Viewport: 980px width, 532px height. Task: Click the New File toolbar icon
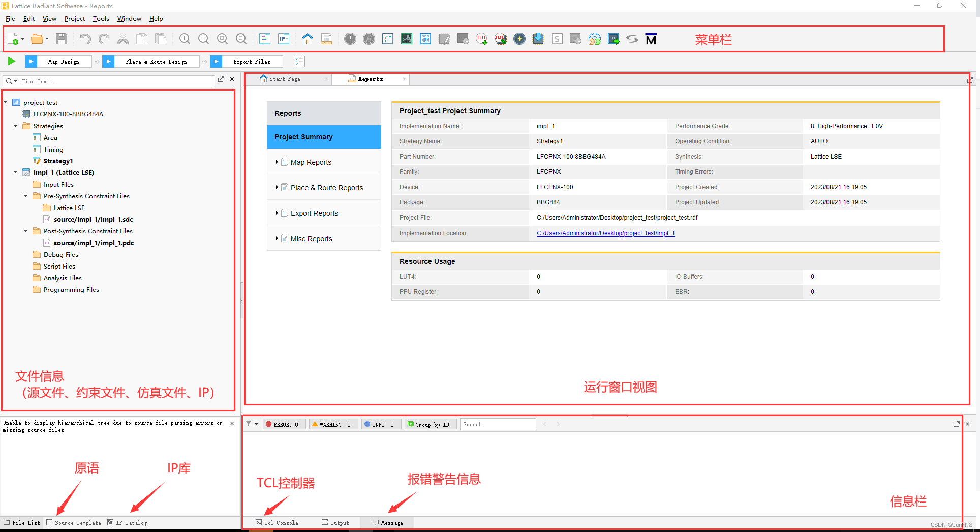(13, 39)
